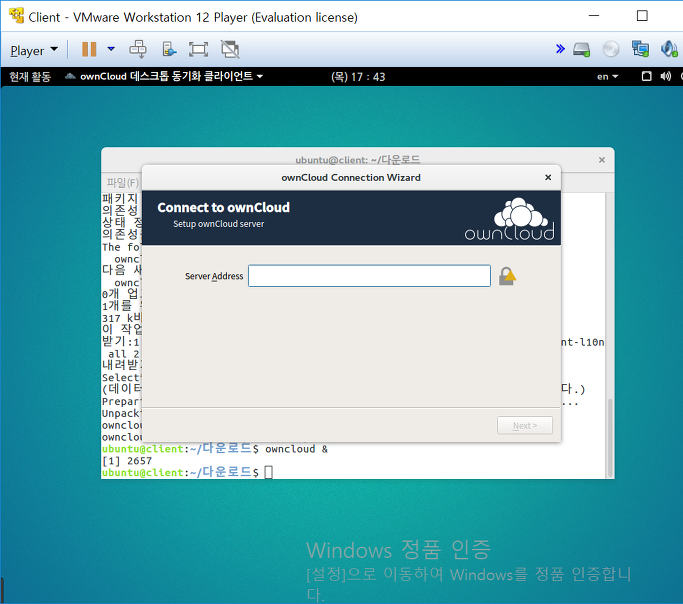Click the disabled-display toolbar icon in VMware
683x604 pixels.
tap(230, 49)
